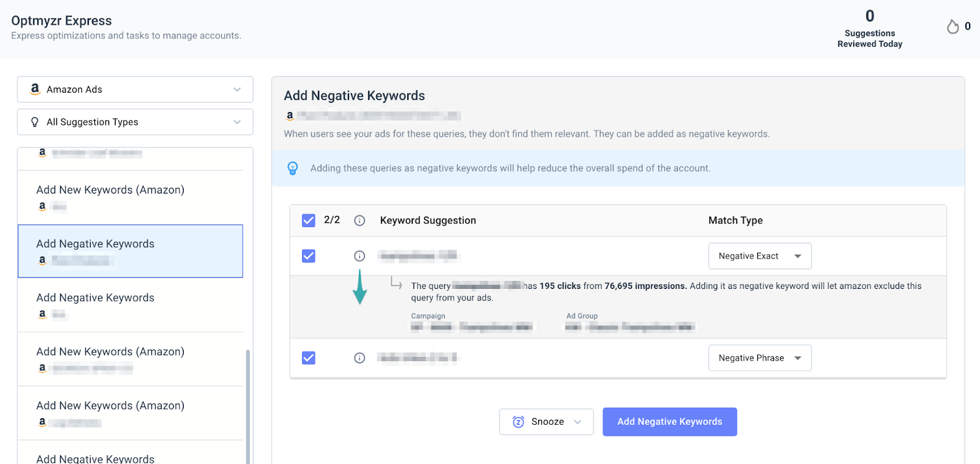Click info icon in Negative Exact row
Viewport: 980px width, 464px height.
point(360,256)
